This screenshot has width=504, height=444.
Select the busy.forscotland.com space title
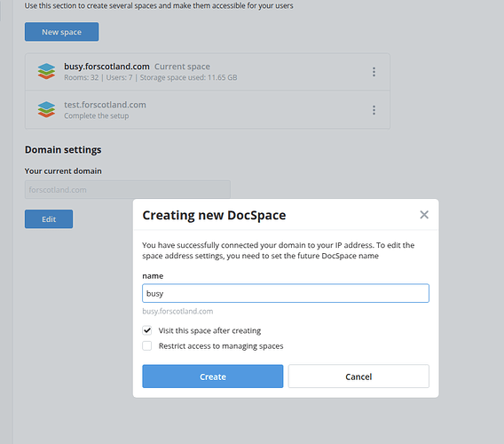[106, 67]
